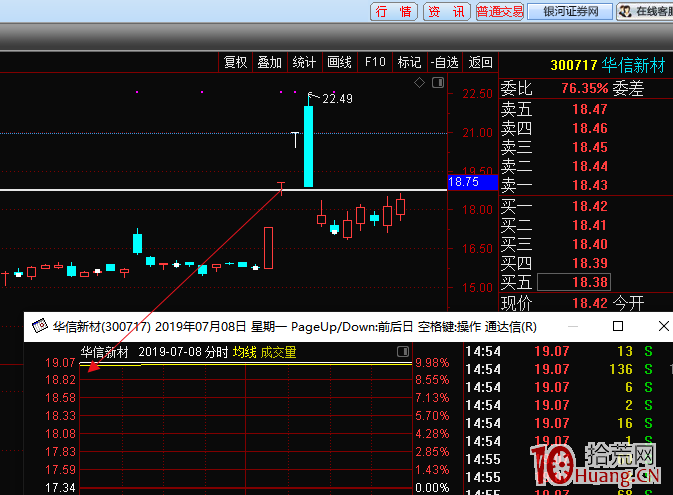The width and height of the screenshot is (673, 495).
Task: Toggle the panel icon in intraday chart
Action: (x=403, y=352)
